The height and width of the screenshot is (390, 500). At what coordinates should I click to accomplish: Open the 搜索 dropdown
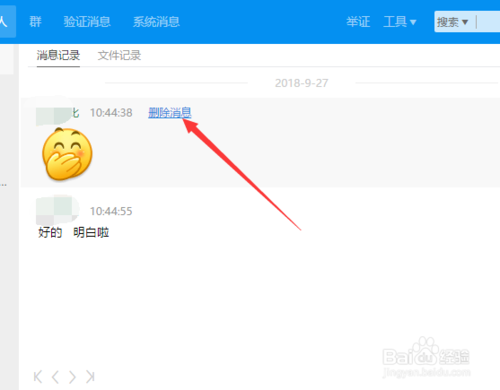453,22
